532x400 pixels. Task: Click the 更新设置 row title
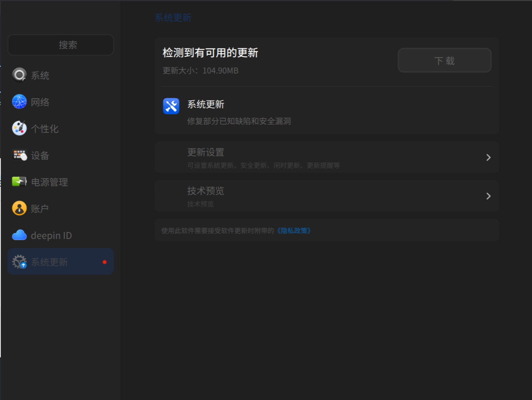point(206,152)
